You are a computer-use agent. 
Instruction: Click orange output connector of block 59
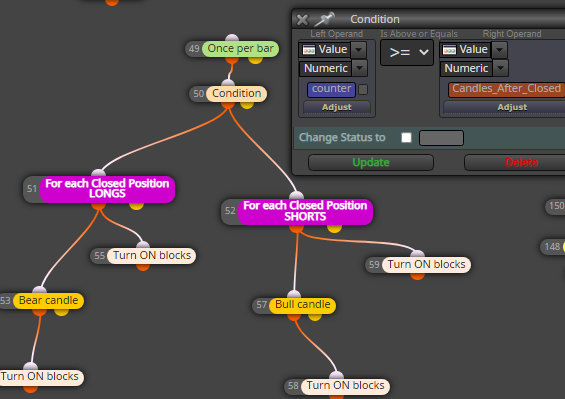pos(417,276)
